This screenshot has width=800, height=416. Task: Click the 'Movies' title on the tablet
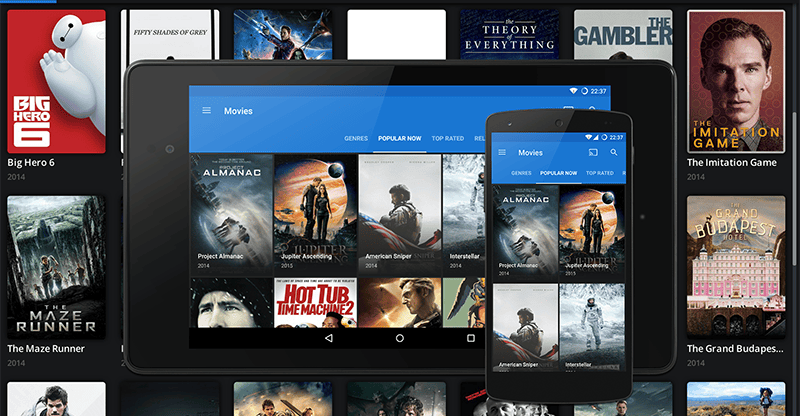pos(238,111)
